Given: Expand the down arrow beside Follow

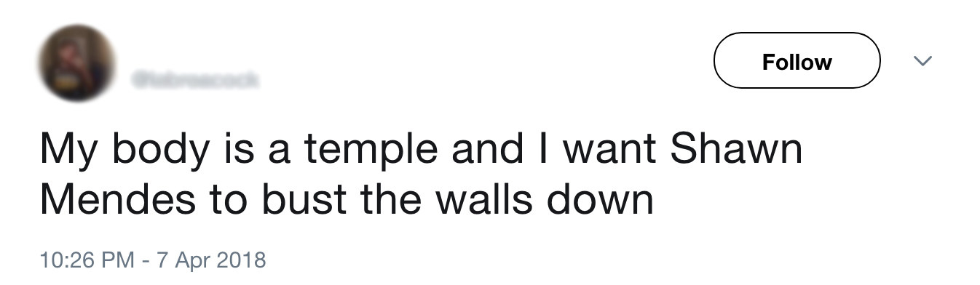Looking at the screenshot, I should pyautogui.click(x=922, y=62).
